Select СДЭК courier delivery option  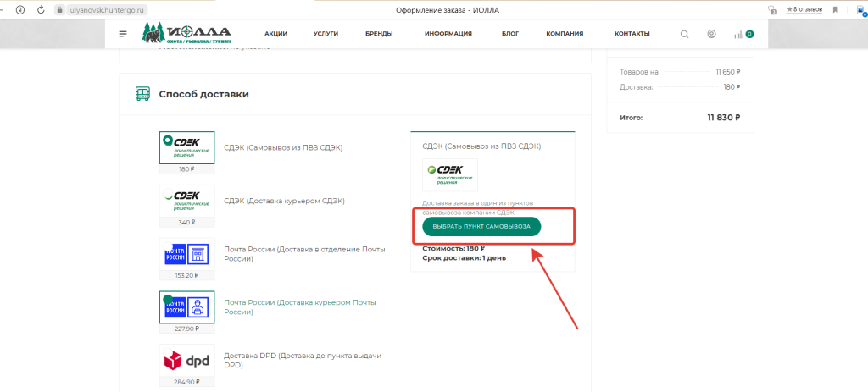pyautogui.click(x=186, y=201)
